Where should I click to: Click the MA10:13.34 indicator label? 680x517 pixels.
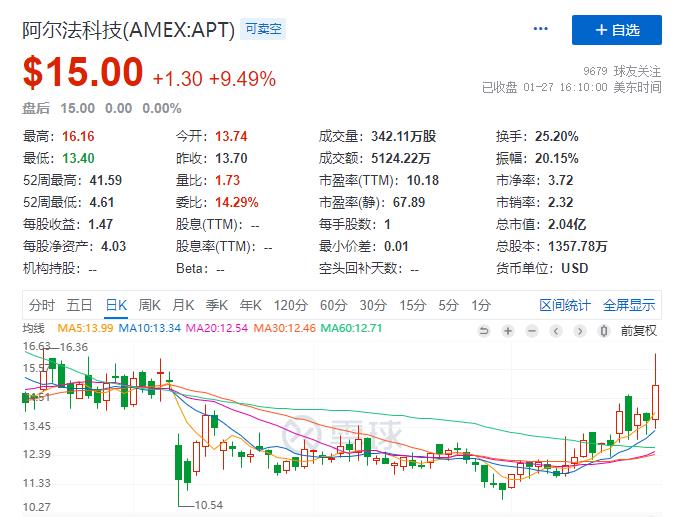click(150, 328)
